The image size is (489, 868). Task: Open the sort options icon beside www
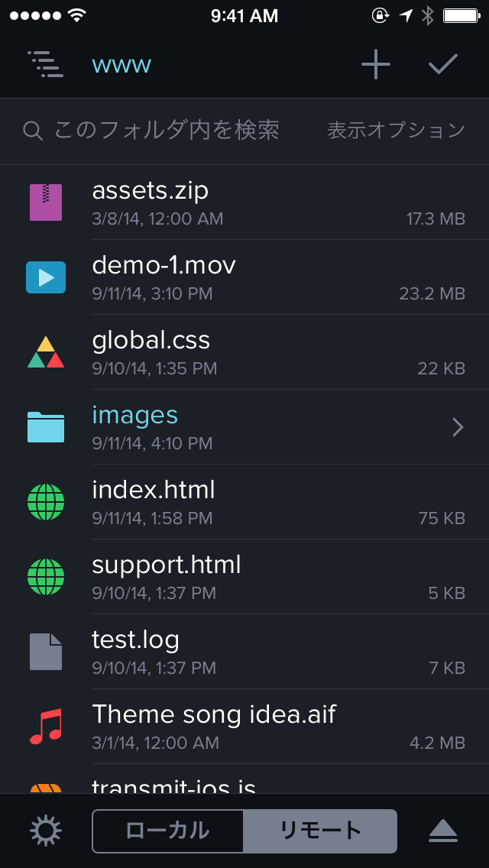[x=45, y=64]
